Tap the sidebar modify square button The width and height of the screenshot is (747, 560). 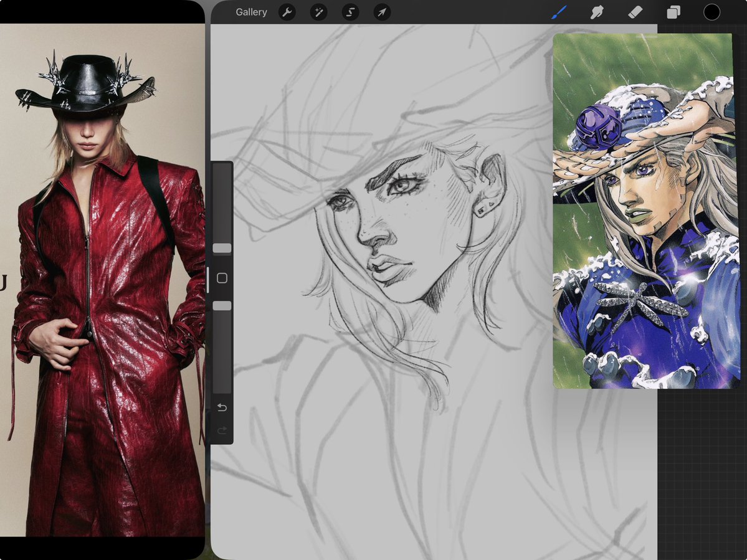coord(222,278)
